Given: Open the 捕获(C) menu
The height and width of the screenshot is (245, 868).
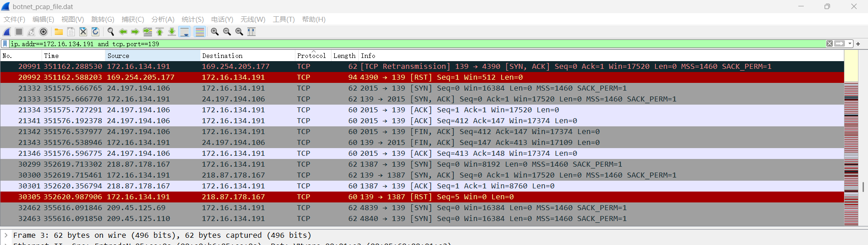Looking at the screenshot, I should (133, 19).
